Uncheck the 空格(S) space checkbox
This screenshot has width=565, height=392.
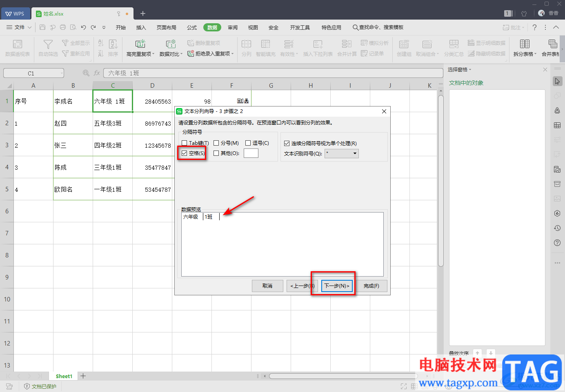pyautogui.click(x=185, y=153)
